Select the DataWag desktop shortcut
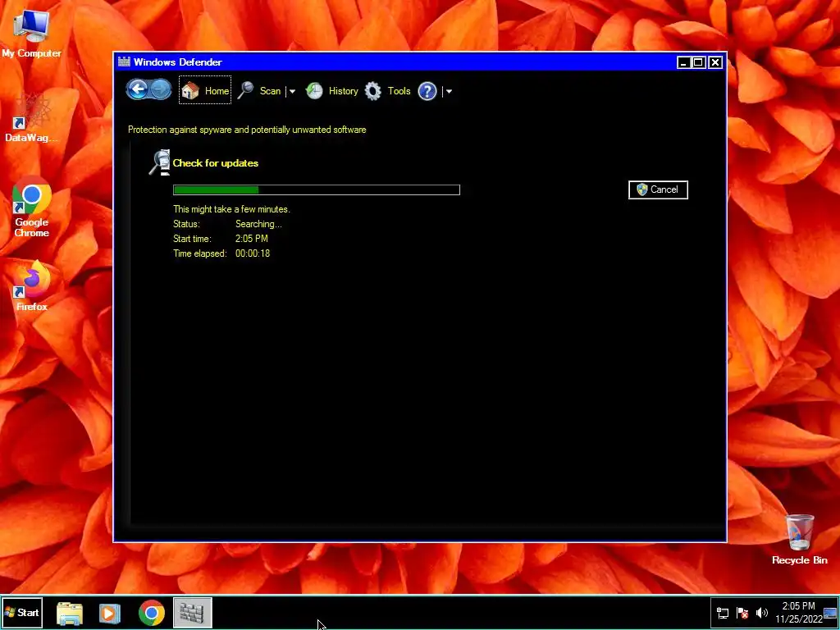The image size is (840, 630). pyautogui.click(x=32, y=117)
